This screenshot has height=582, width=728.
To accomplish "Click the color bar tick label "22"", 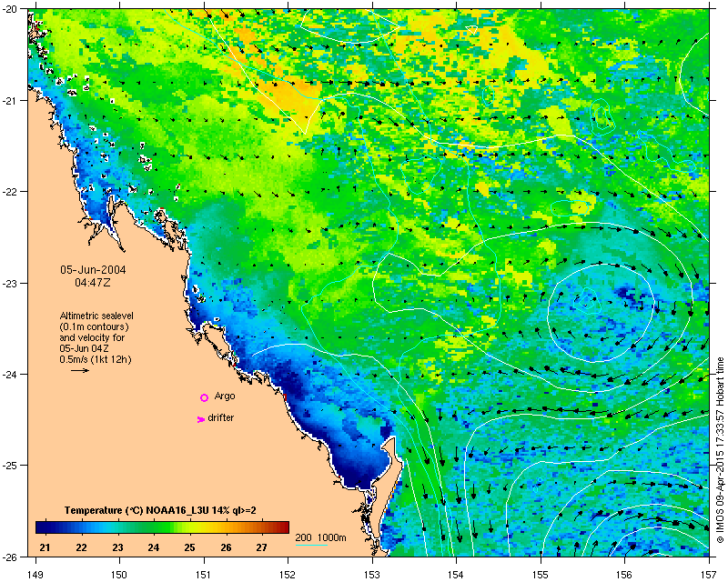I will 81,547.
